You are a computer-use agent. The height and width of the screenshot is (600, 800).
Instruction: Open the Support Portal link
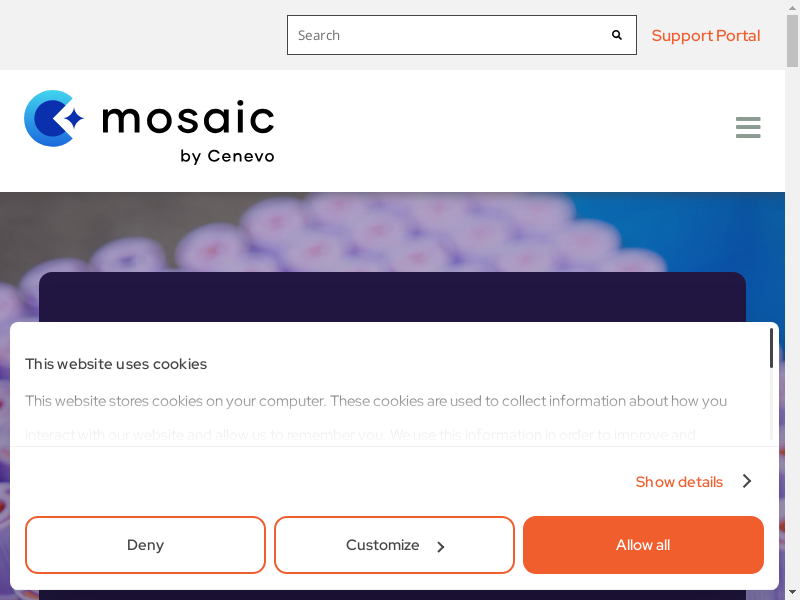tap(705, 36)
